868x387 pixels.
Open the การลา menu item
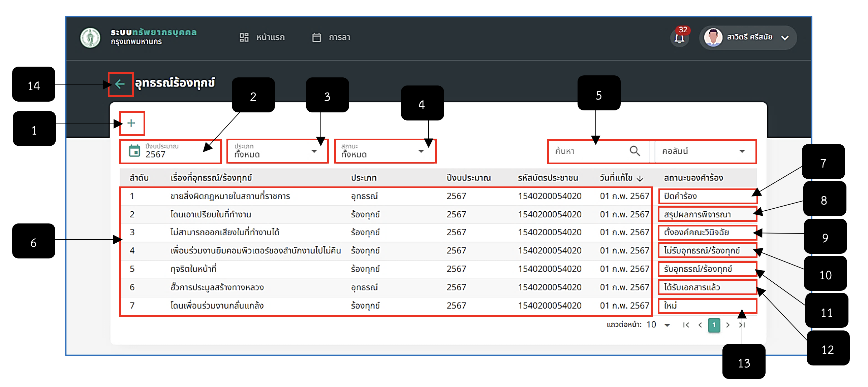331,37
